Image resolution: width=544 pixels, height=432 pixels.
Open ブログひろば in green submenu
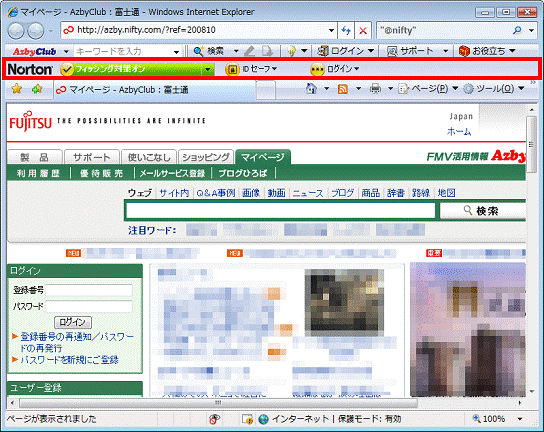(x=243, y=173)
